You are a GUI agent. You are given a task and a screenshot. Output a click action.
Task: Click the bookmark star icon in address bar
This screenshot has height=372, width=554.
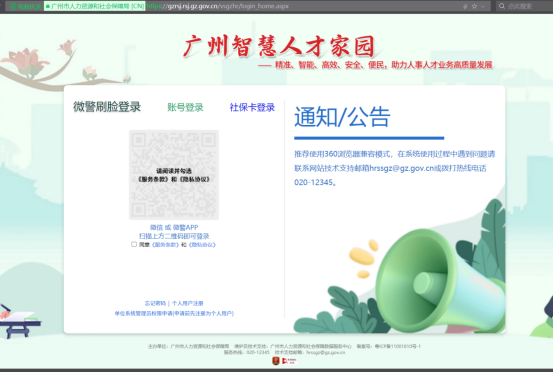click(x=475, y=6)
